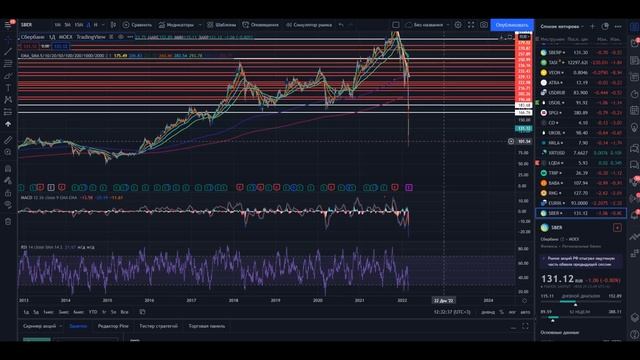This screenshot has width=640, height=360.
Task: Add symbol to watchlist with plus icon
Action: [x=592, y=27]
